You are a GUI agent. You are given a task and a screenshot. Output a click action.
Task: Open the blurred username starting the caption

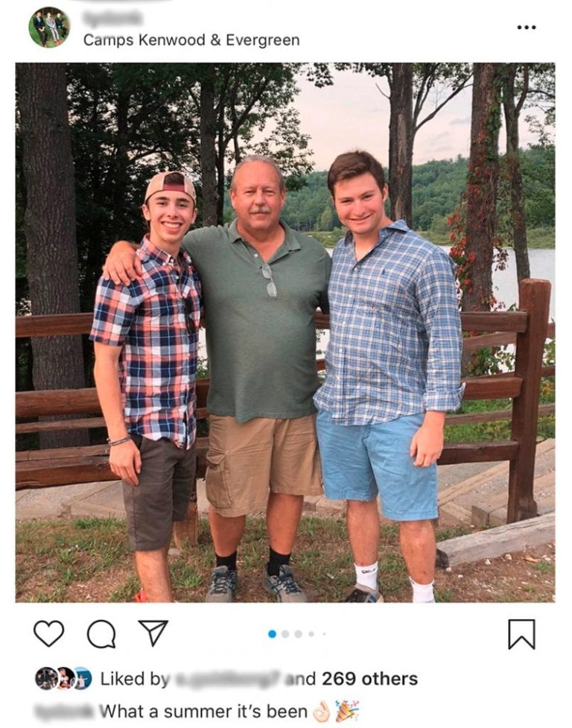(65, 712)
